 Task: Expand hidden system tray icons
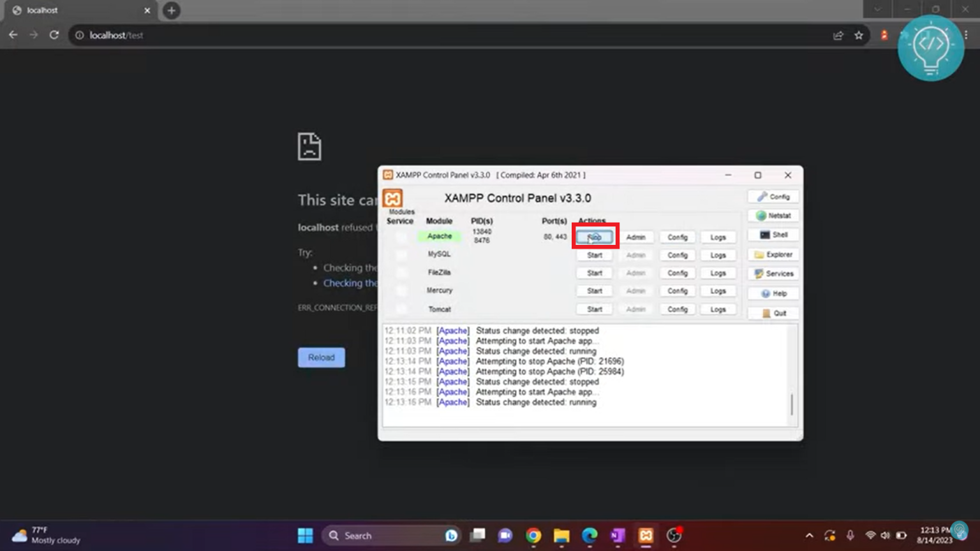point(809,536)
